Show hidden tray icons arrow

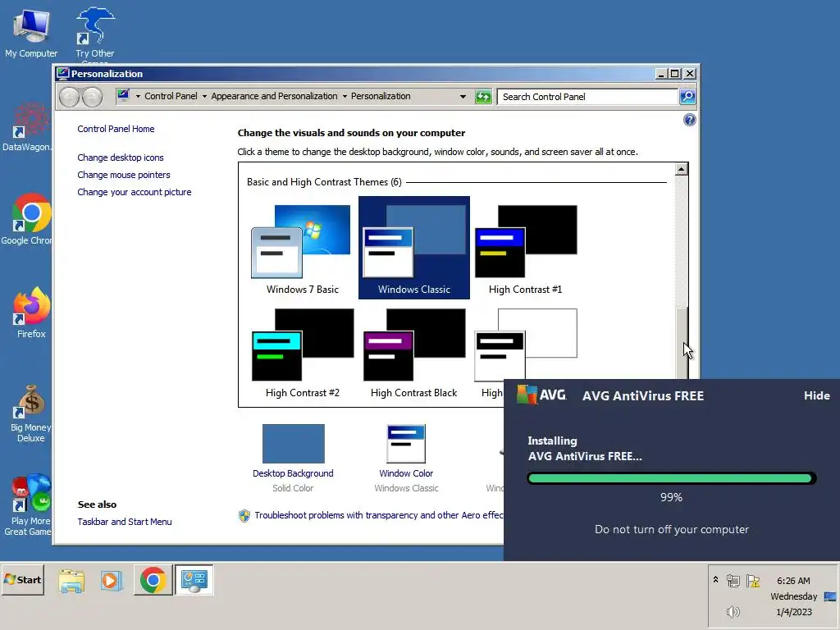pyautogui.click(x=715, y=580)
